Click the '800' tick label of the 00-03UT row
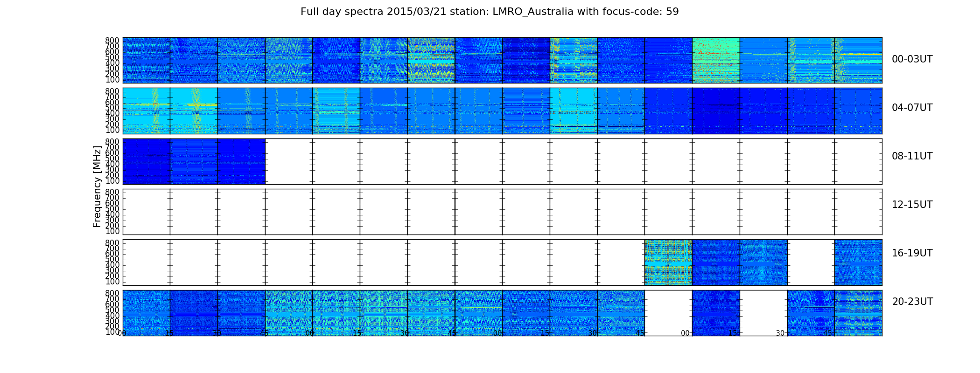Image resolution: width=980 pixels, height=373 pixels. point(112,41)
